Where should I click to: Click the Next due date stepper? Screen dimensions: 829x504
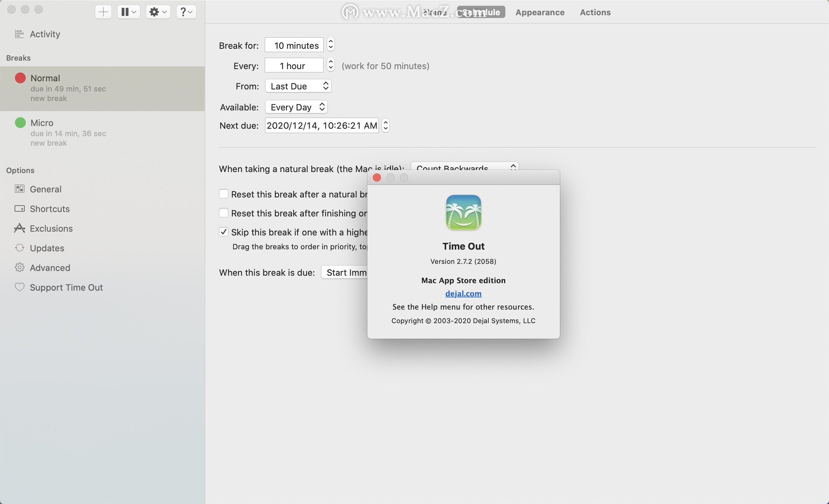(386, 125)
